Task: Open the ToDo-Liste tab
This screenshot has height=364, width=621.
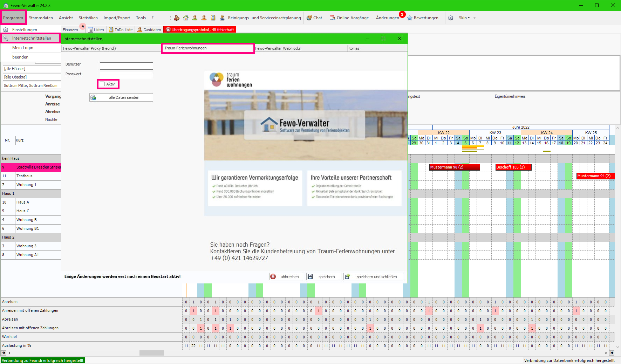Action: click(121, 30)
